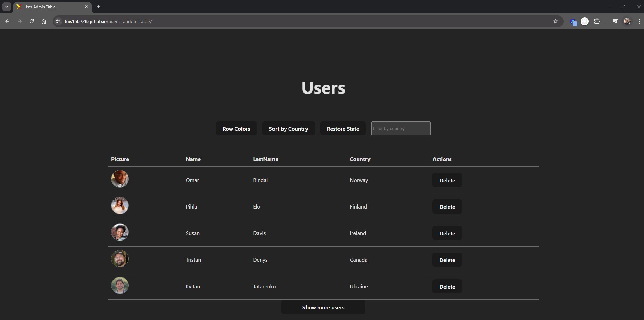
Task: Click the back navigation arrow
Action: [7, 21]
